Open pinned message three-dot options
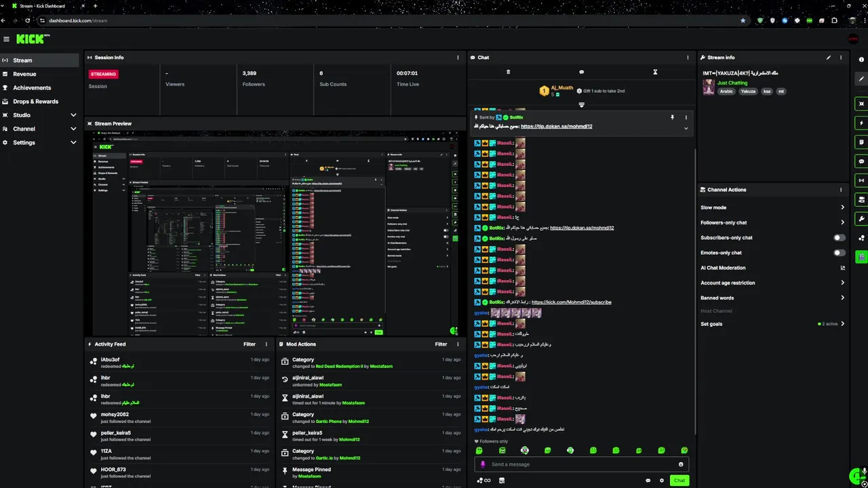The image size is (868, 488). pyautogui.click(x=686, y=117)
